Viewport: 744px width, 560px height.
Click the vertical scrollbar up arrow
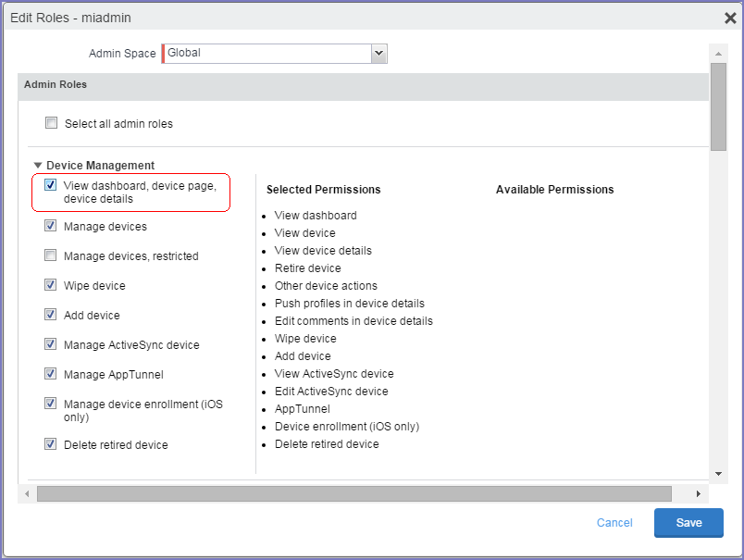click(718, 54)
